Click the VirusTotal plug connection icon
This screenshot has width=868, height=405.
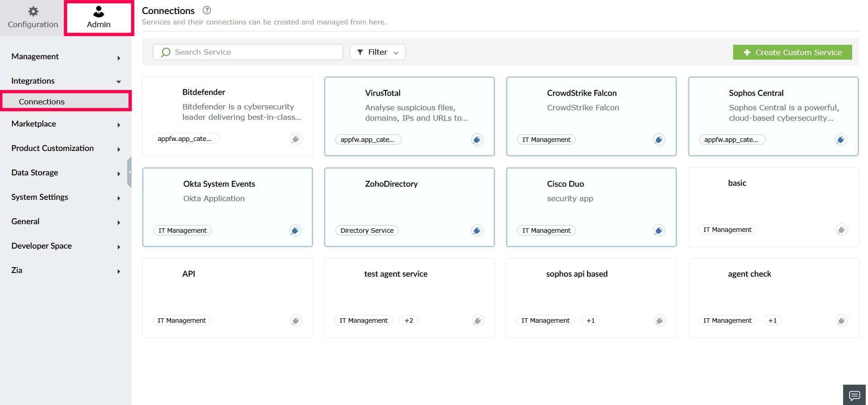tap(477, 140)
